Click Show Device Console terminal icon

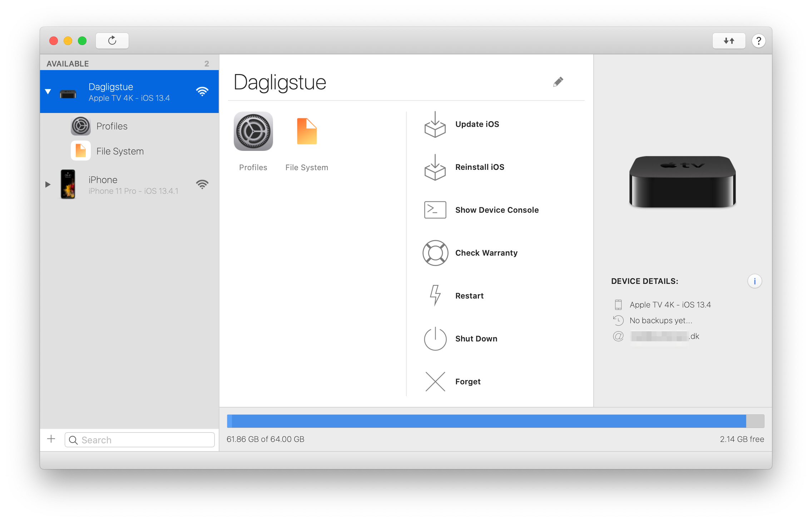point(435,210)
